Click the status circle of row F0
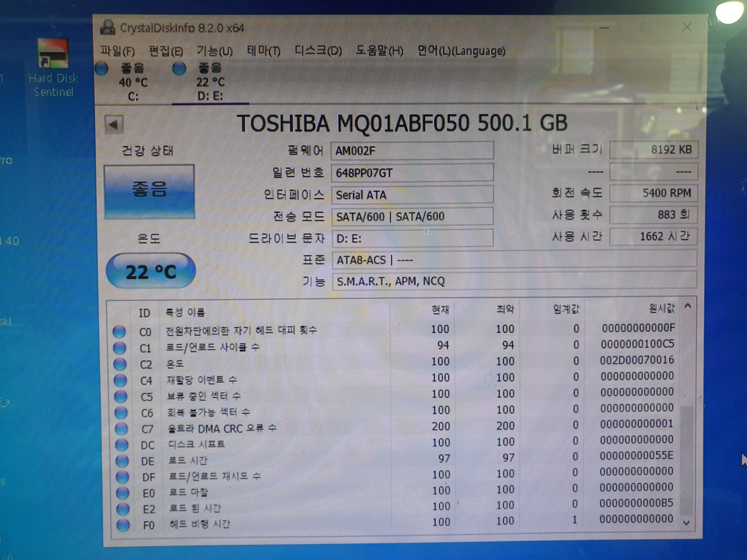The width and height of the screenshot is (747, 560). point(123,525)
